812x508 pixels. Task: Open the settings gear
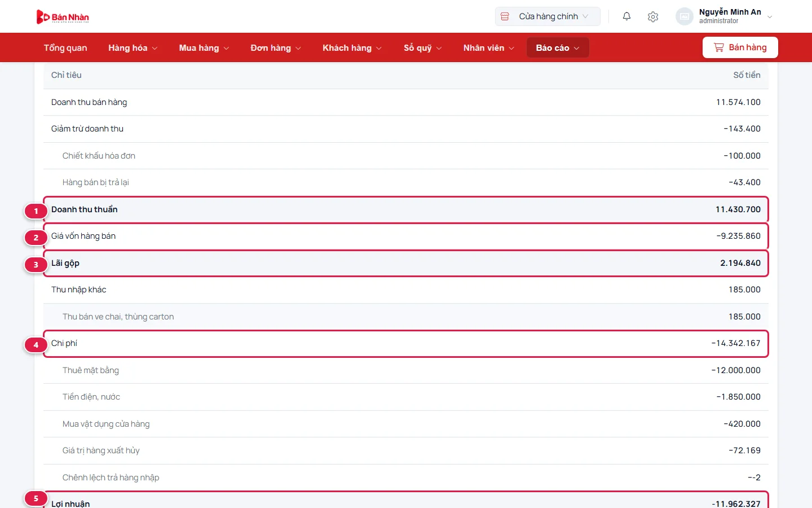click(653, 17)
